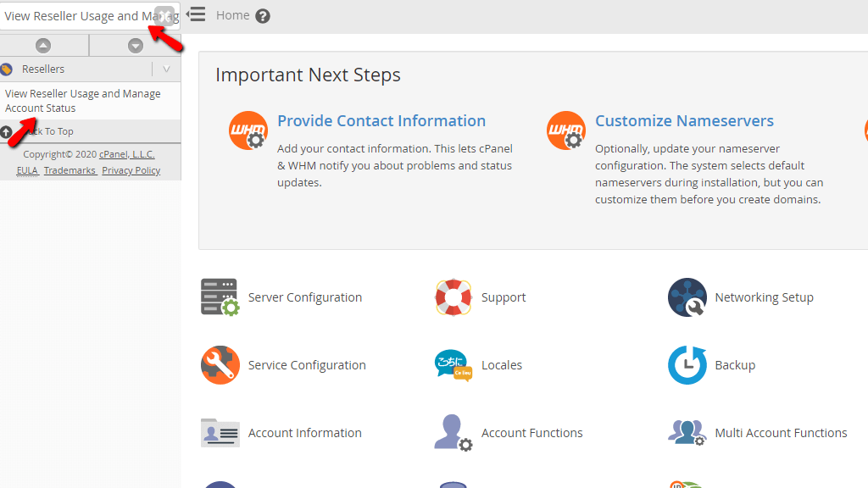Open Account Functions label
868x488 pixels.
coord(532,433)
